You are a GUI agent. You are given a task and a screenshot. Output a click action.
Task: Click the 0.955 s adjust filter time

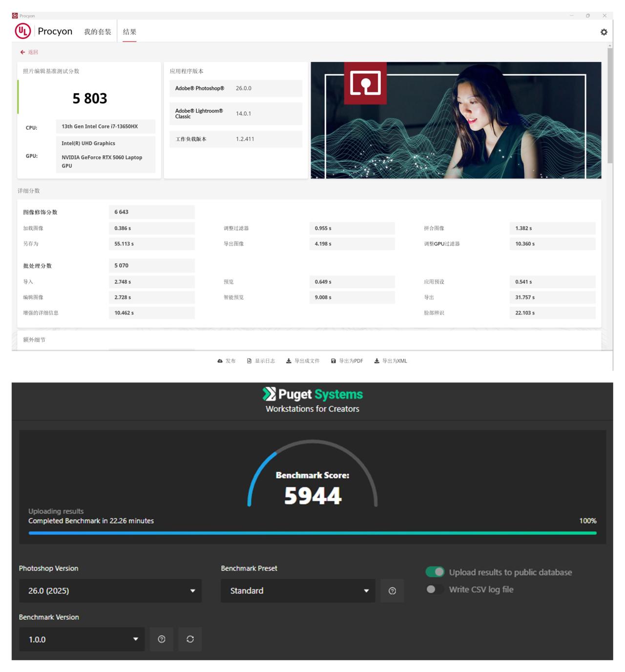point(323,228)
